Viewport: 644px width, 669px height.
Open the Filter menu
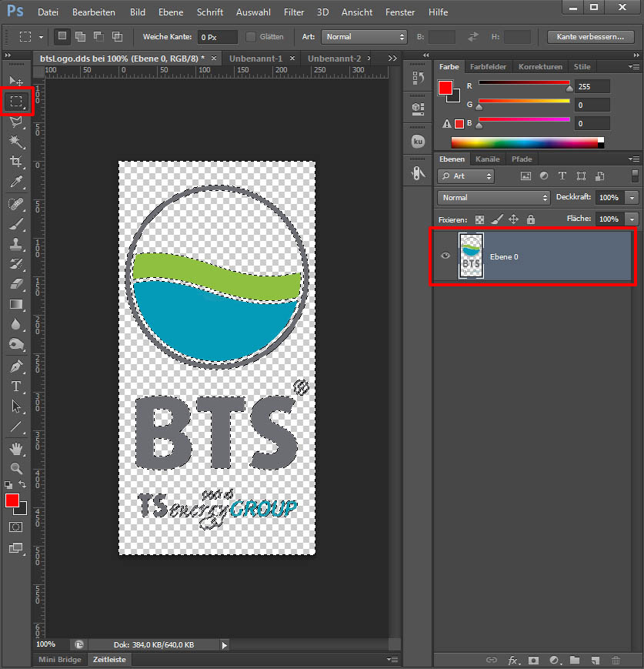293,12
